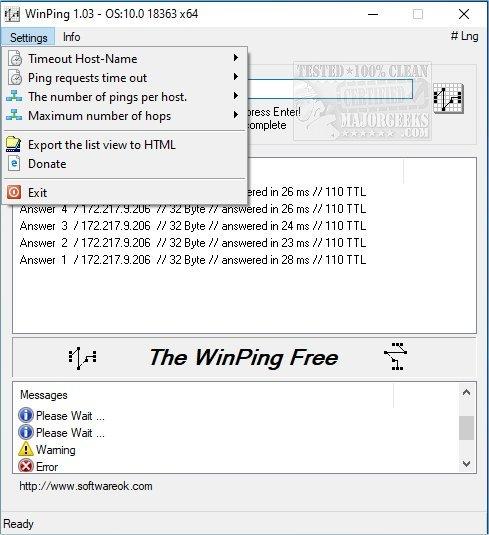Expand the Ping requests time out submenu arrow

tap(236, 77)
